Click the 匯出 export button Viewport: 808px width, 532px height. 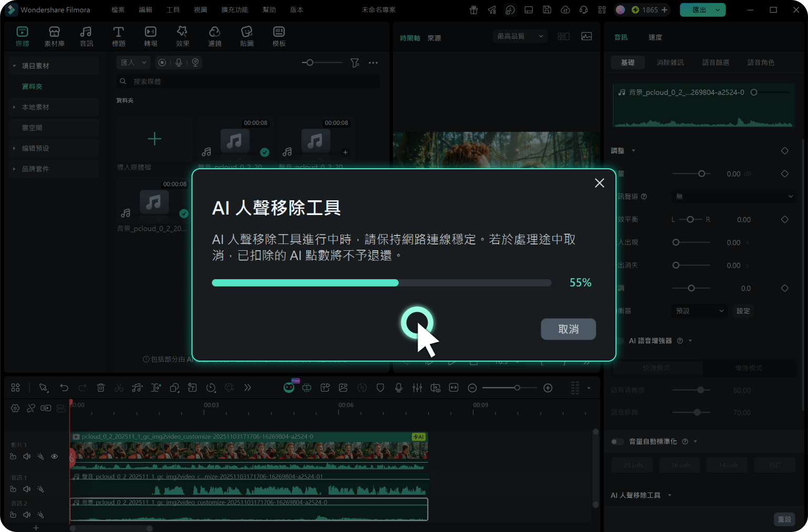pos(699,10)
